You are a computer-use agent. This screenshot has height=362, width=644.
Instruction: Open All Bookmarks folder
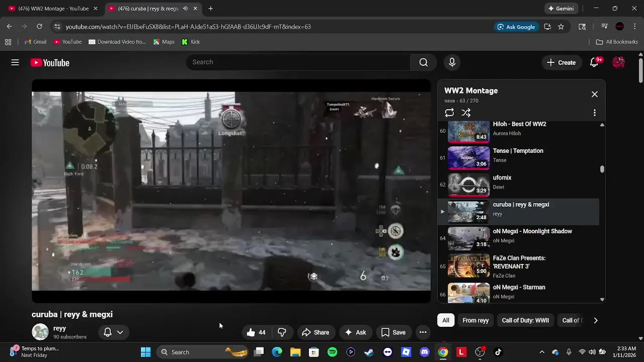click(617, 42)
